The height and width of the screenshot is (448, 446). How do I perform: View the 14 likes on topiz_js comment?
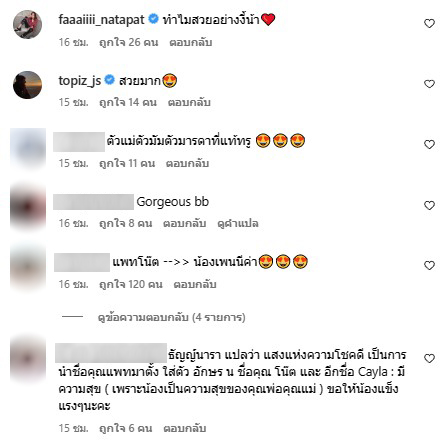pyautogui.click(x=128, y=102)
